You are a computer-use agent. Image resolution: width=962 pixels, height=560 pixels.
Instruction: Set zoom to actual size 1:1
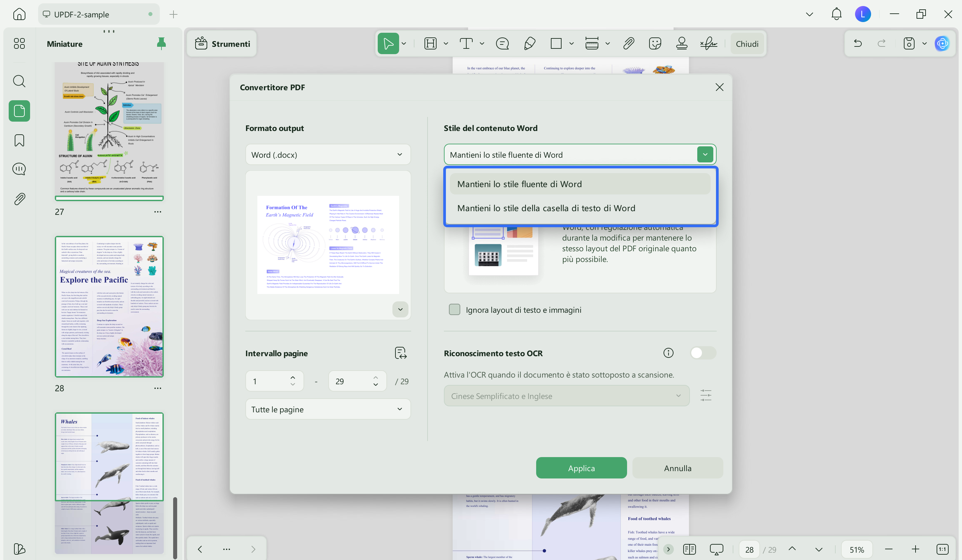pyautogui.click(x=942, y=549)
